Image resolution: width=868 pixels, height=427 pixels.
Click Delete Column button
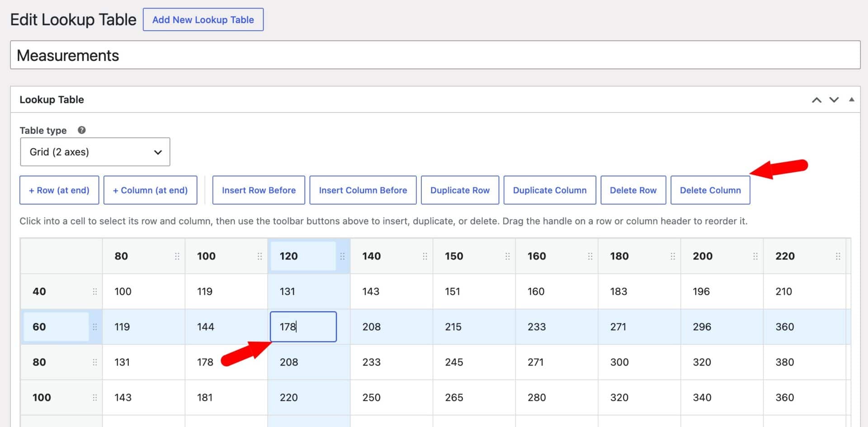(710, 190)
